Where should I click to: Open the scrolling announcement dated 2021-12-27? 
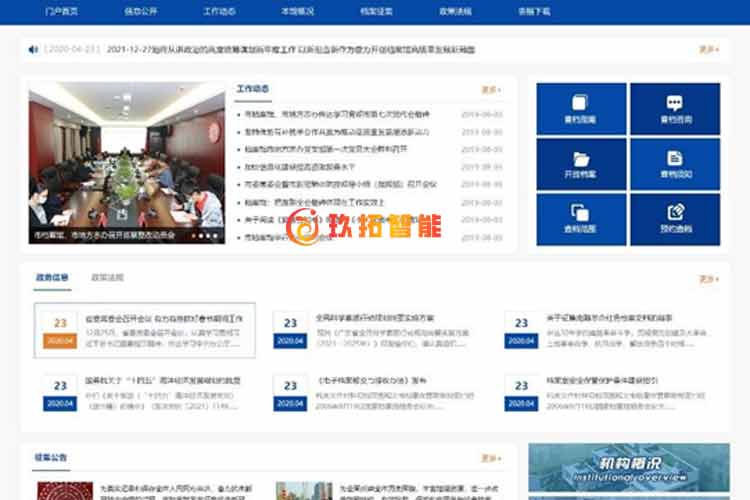pyautogui.click(x=291, y=49)
